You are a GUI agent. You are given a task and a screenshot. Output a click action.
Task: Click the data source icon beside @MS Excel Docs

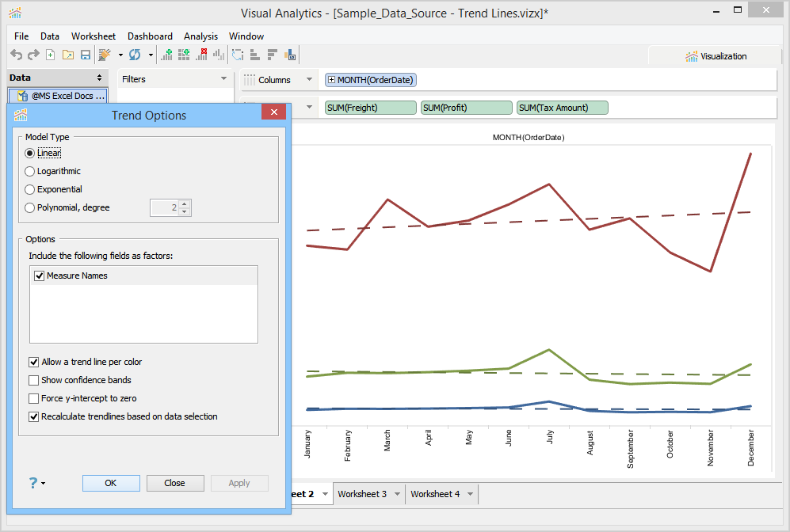(22, 96)
